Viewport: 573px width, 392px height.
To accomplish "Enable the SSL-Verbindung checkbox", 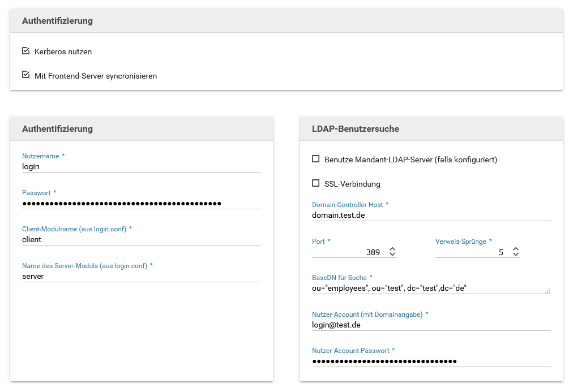I will [316, 183].
